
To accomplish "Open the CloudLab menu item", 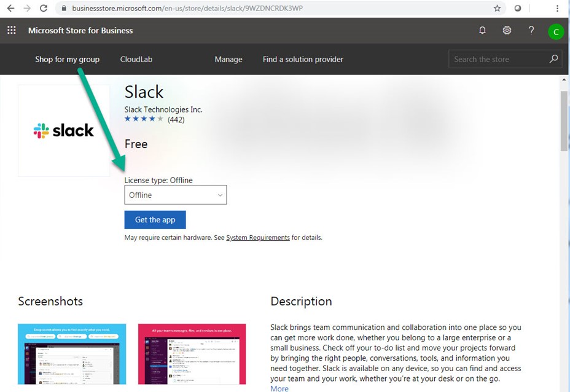I will pos(136,60).
